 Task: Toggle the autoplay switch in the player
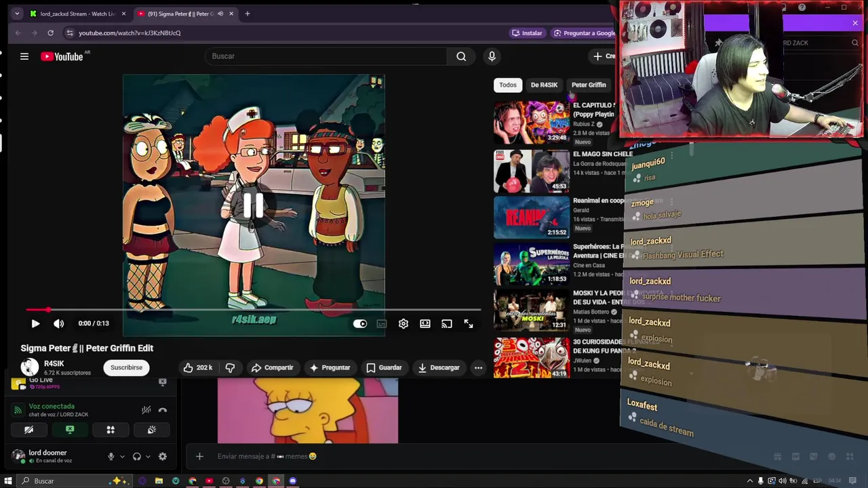pos(360,324)
